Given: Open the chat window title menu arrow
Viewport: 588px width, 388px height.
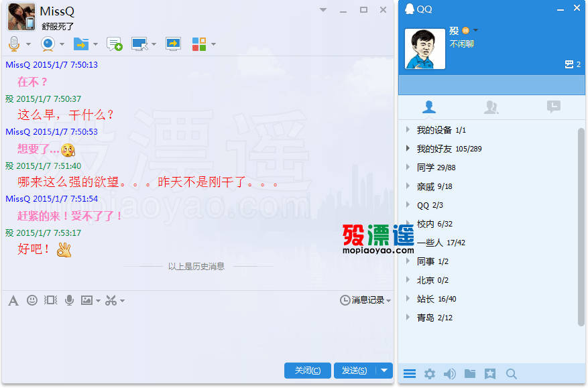Looking at the screenshot, I should [x=323, y=10].
